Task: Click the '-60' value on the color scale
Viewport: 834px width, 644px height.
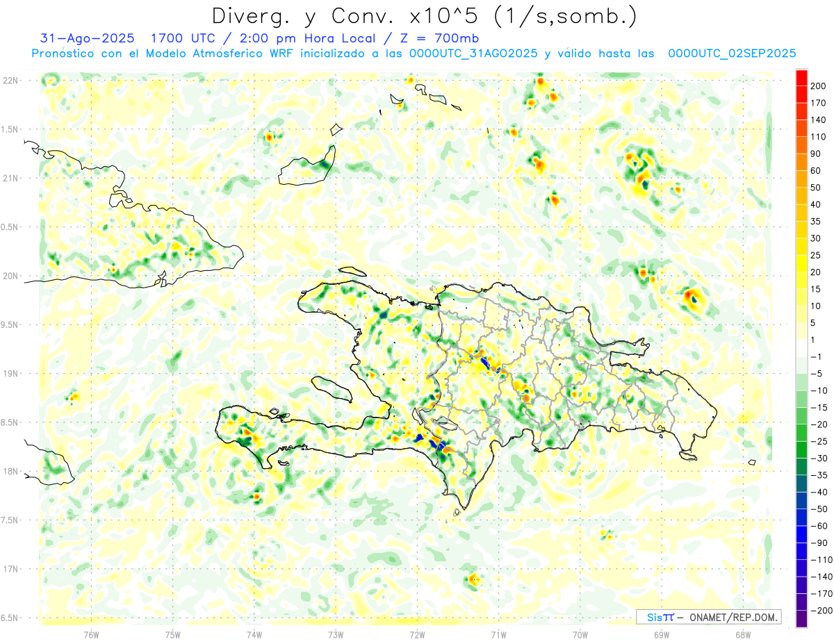Action: tap(819, 525)
